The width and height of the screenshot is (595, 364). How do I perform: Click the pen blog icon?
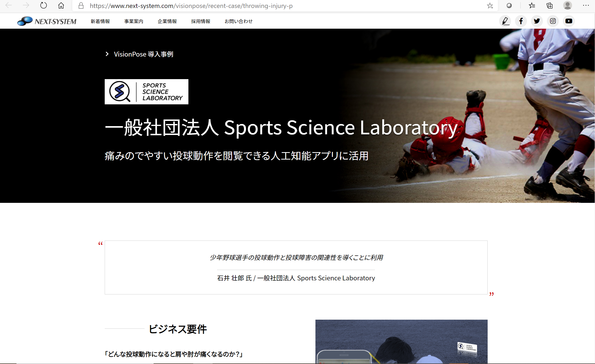pos(505,21)
